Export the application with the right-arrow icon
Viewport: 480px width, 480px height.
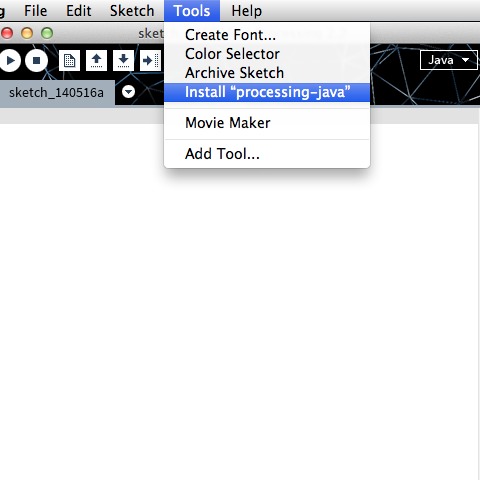point(150,60)
